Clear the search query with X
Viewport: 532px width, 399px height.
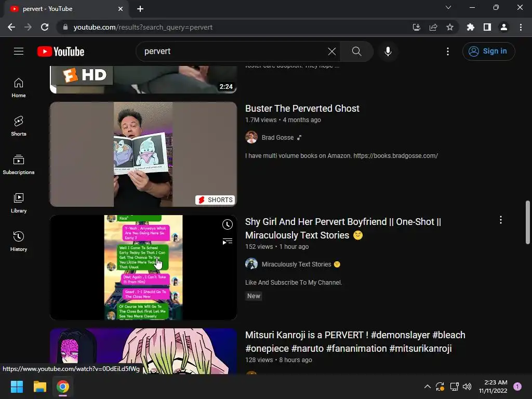tap(332, 51)
